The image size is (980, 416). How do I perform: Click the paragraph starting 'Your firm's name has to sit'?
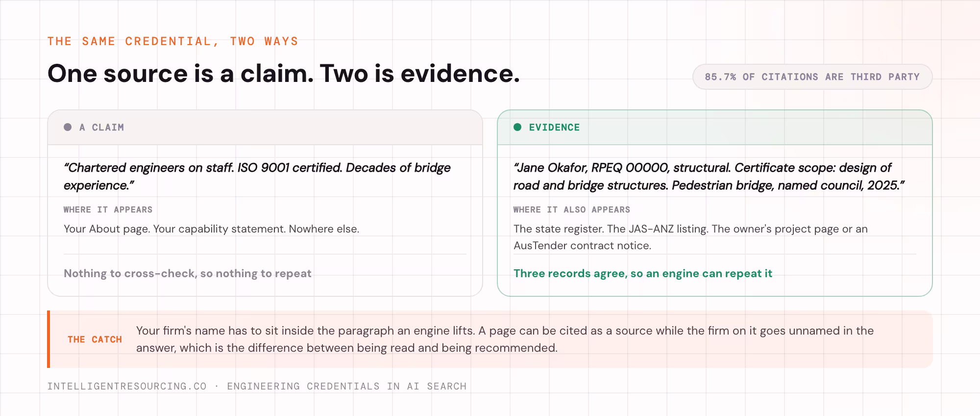click(505, 339)
